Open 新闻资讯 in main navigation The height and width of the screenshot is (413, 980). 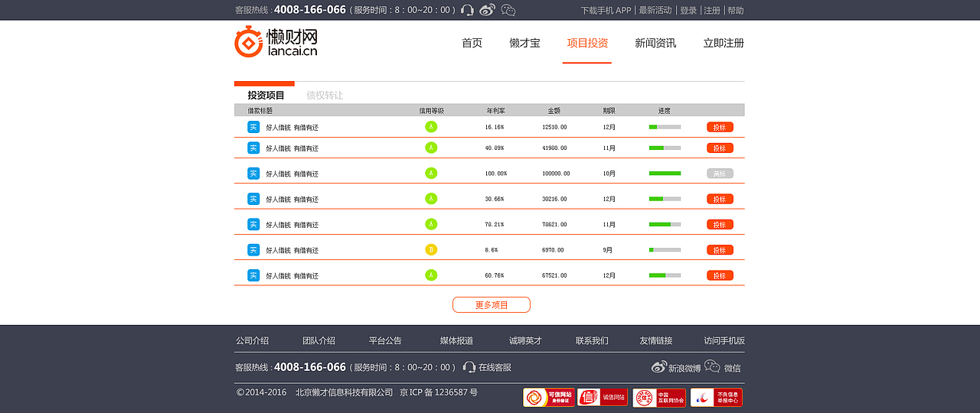(655, 43)
